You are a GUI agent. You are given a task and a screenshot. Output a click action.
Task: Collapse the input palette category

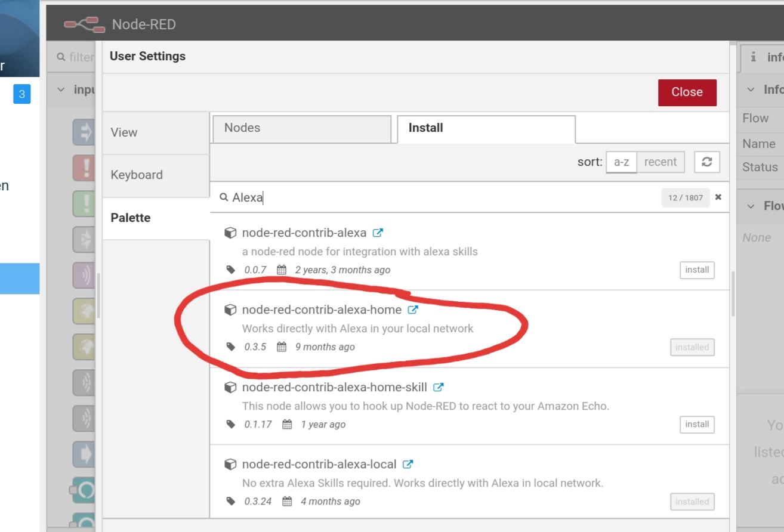click(x=60, y=89)
